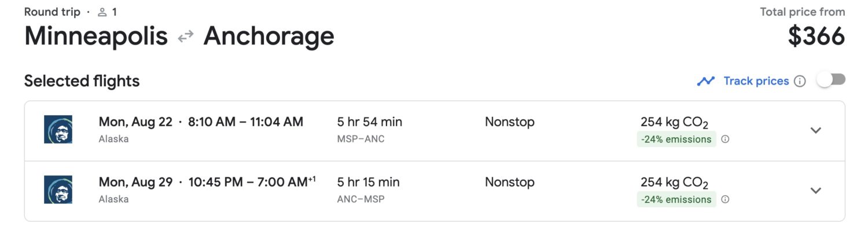Click the Anchorage destination heading
Viewport: 868px width, 241px height.
pyautogui.click(x=269, y=36)
